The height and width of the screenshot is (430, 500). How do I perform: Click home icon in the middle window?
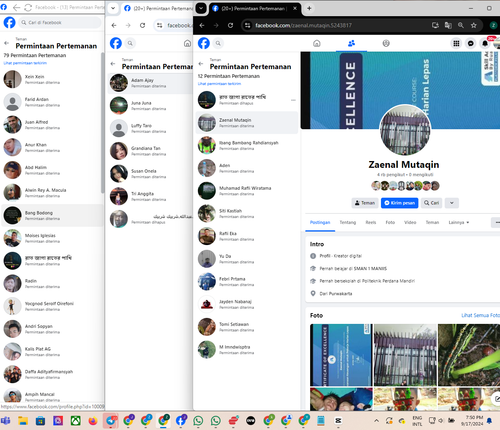[187, 43]
